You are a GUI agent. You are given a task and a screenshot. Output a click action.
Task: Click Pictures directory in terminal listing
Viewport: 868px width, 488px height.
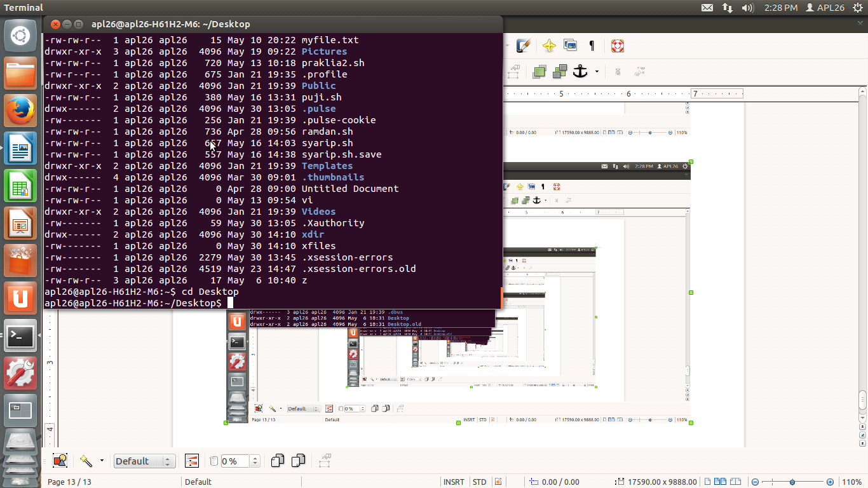pyautogui.click(x=324, y=51)
